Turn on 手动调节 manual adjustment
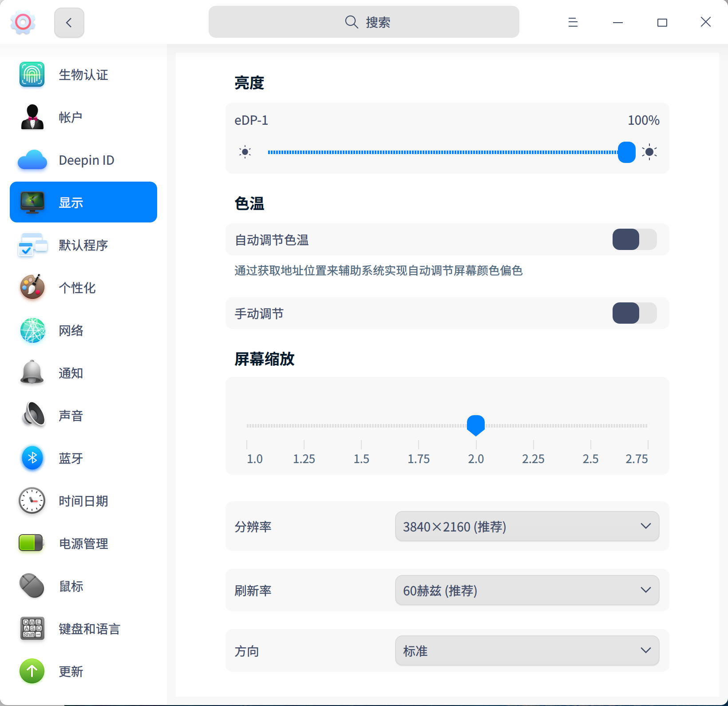 634,313
